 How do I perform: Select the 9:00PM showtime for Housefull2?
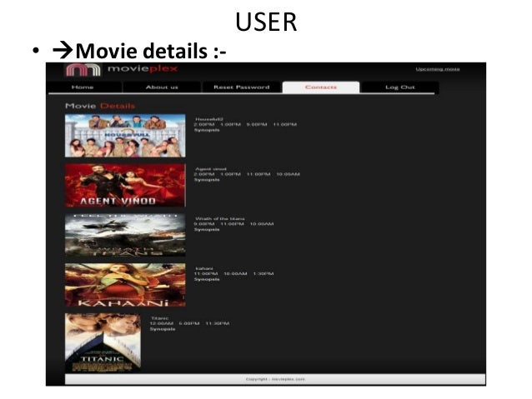(x=257, y=124)
